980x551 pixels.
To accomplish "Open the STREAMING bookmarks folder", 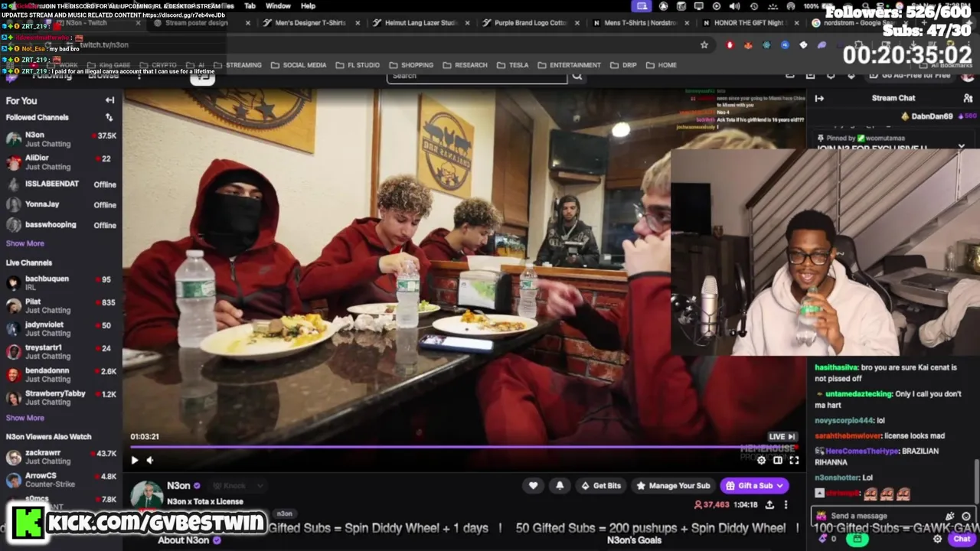I will click(238, 65).
